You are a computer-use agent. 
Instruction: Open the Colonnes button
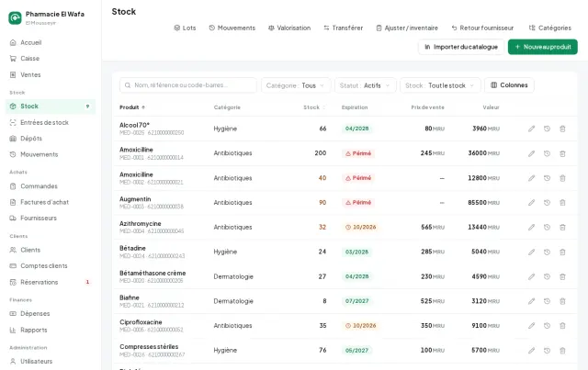pos(509,85)
